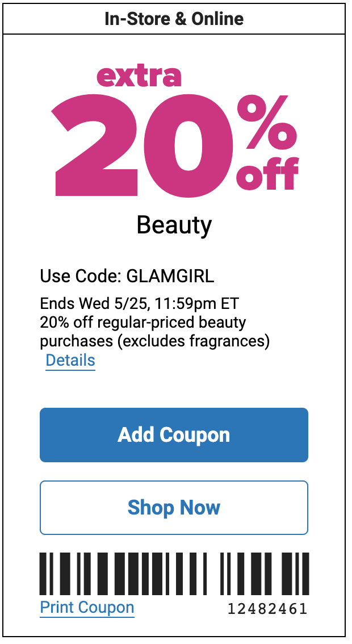
Task: Click the Print Coupon link
Action: (87, 607)
